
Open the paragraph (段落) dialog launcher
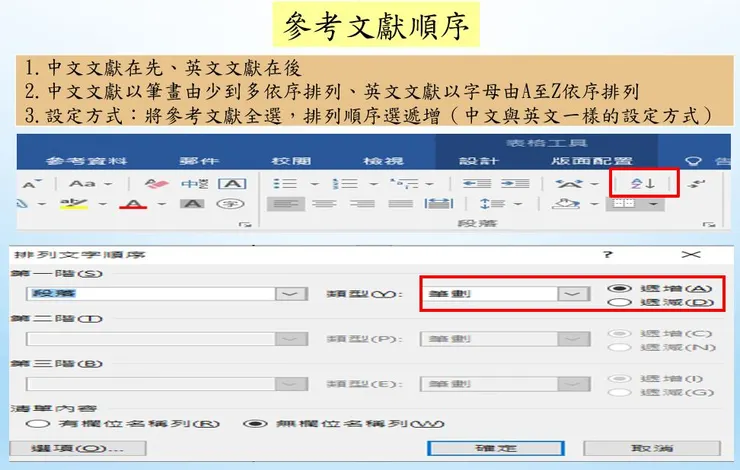point(709,225)
